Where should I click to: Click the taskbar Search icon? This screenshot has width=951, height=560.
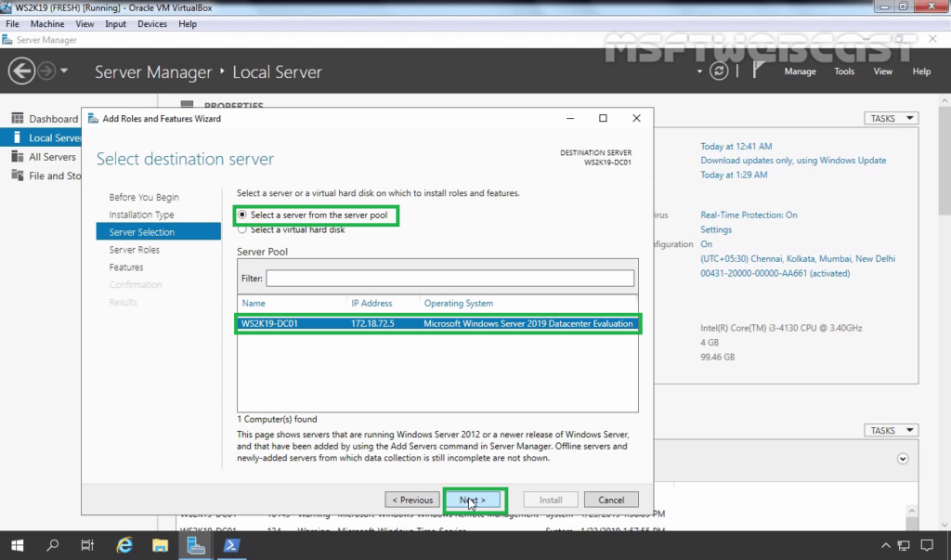(x=53, y=545)
